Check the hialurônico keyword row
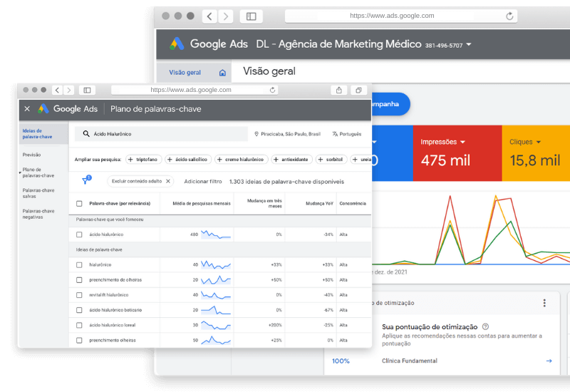The width and height of the screenshot is (570, 392). (79, 264)
